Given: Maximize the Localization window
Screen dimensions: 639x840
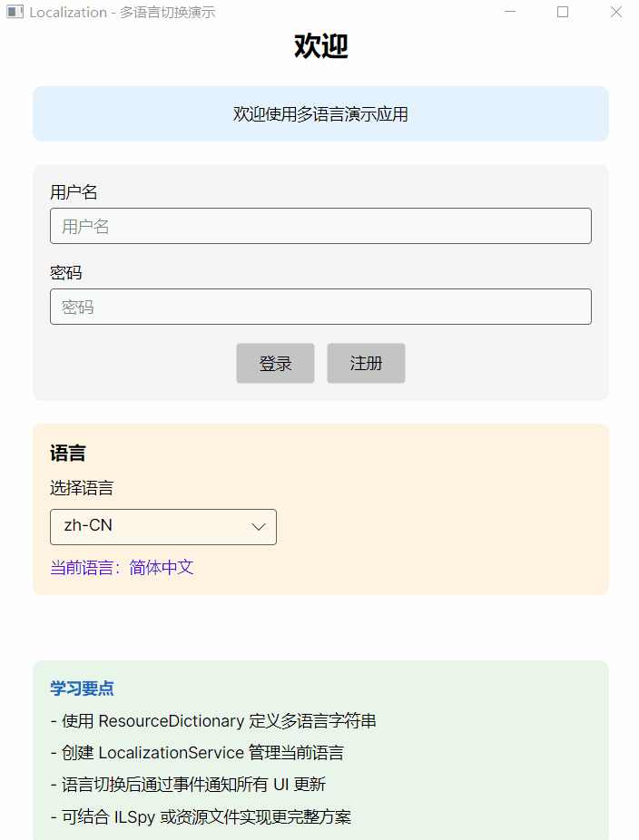Looking at the screenshot, I should pyautogui.click(x=563, y=13).
